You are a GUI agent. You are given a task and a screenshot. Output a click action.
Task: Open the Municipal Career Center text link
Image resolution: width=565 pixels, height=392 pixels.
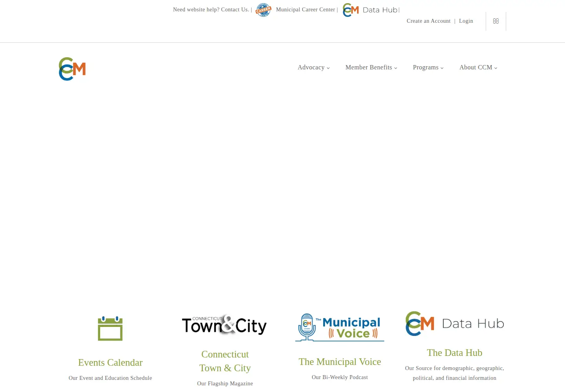point(306,10)
